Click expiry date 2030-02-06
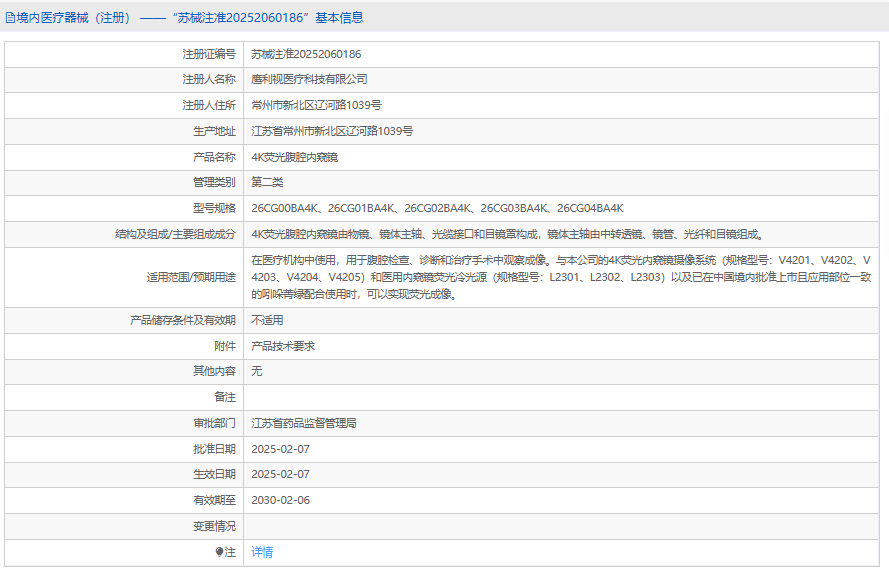This screenshot has width=889, height=576. 281,501
